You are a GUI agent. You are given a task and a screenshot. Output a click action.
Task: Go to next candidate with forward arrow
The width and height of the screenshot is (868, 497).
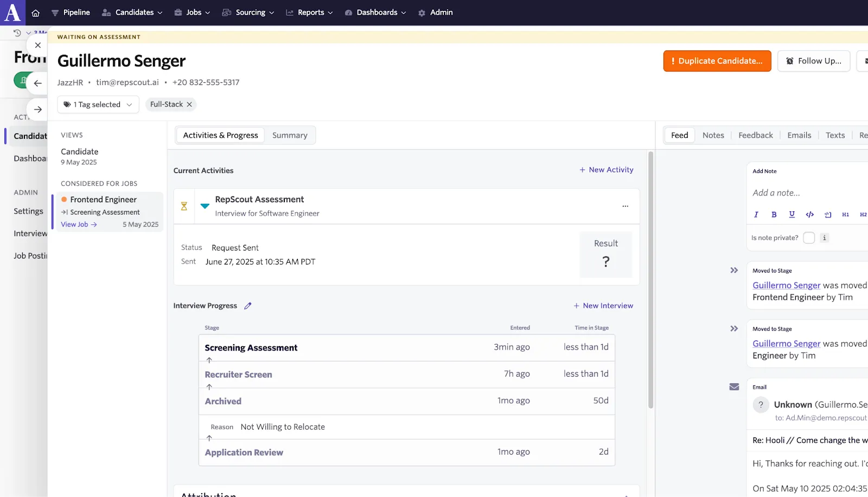(37, 109)
